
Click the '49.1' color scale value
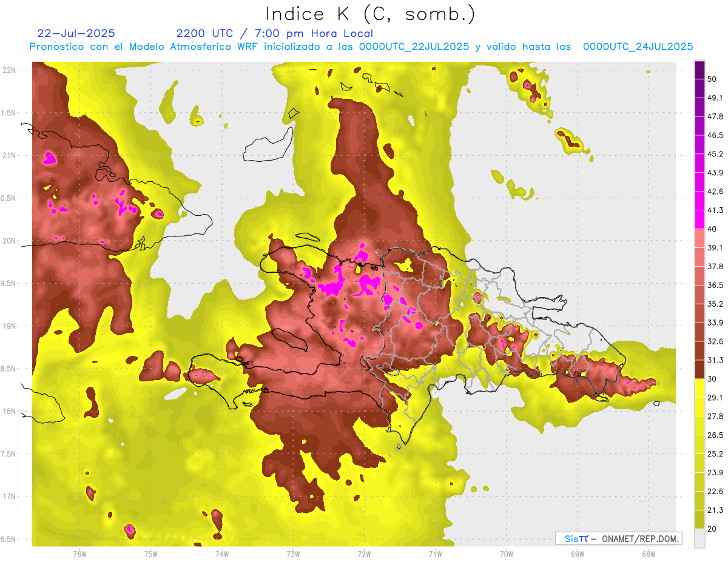pyautogui.click(x=715, y=98)
